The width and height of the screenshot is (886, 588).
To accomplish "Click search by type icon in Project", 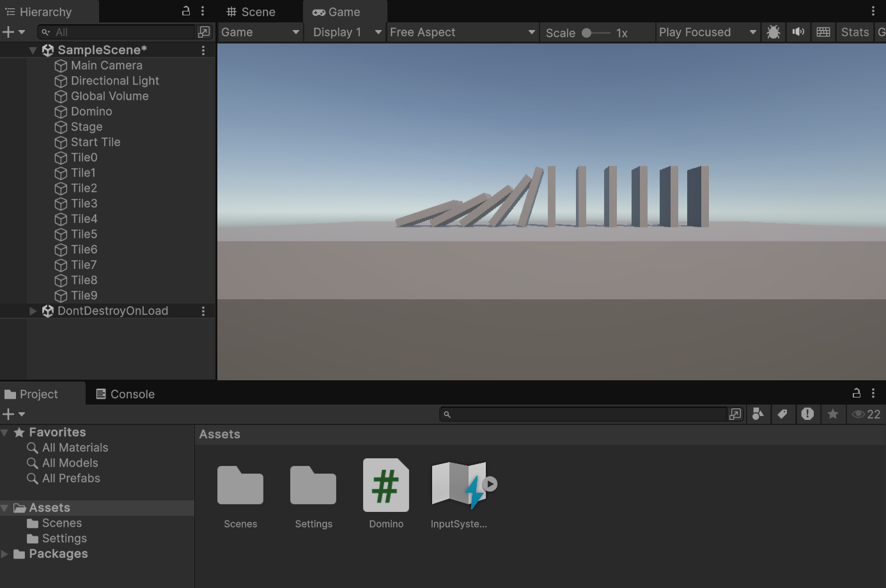I will point(758,414).
